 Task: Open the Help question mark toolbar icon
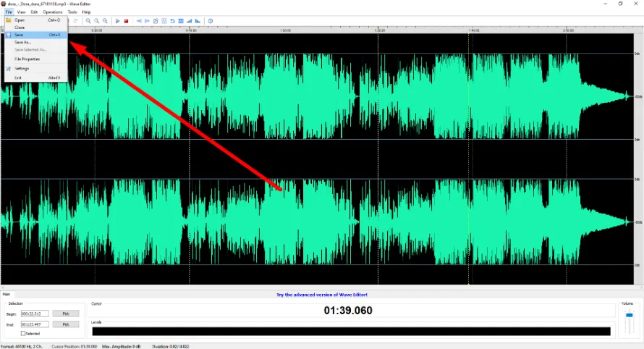(211, 21)
